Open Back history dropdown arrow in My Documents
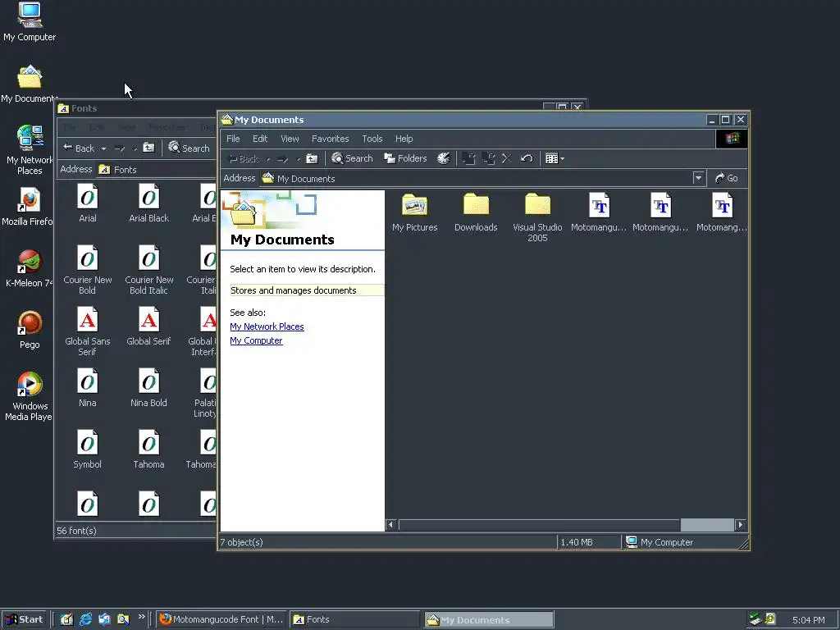 [x=268, y=159]
